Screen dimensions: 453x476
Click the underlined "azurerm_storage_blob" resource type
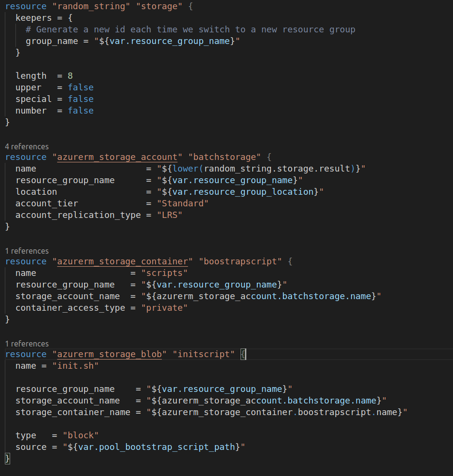pyautogui.click(x=110, y=354)
